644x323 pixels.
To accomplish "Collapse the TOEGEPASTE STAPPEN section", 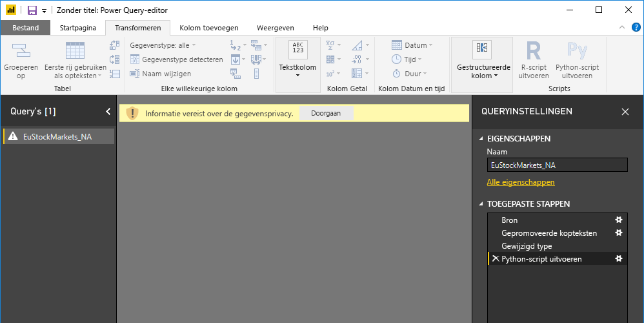I will [481, 204].
